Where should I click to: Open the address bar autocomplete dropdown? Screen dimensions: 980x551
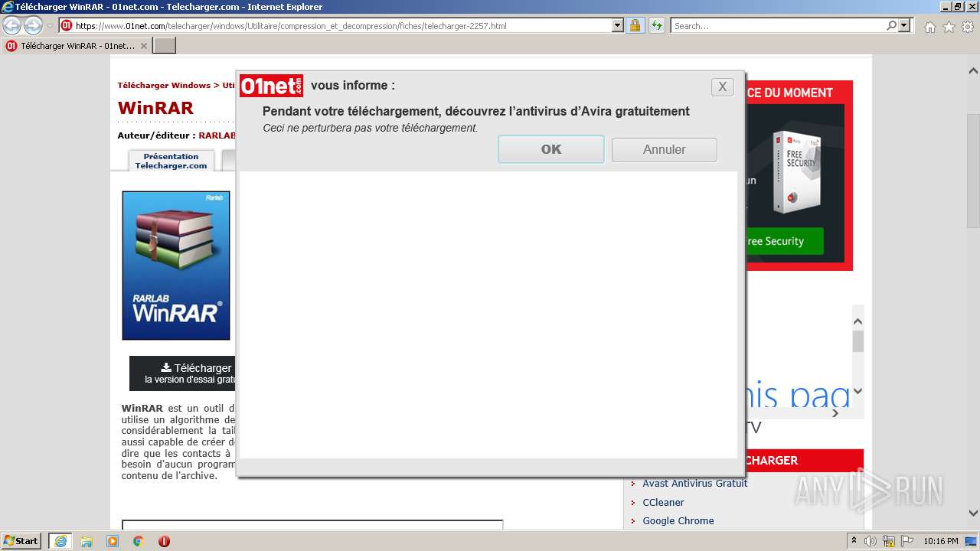(x=618, y=26)
